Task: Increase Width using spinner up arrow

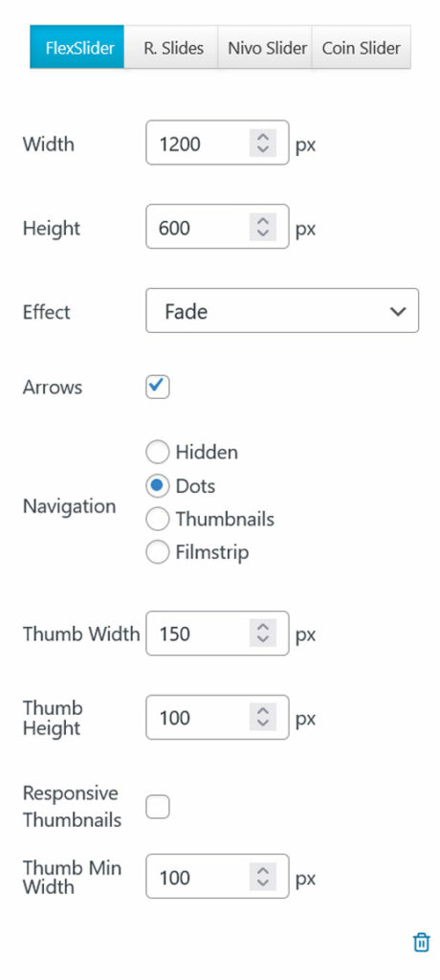Action: pyautogui.click(x=263, y=138)
